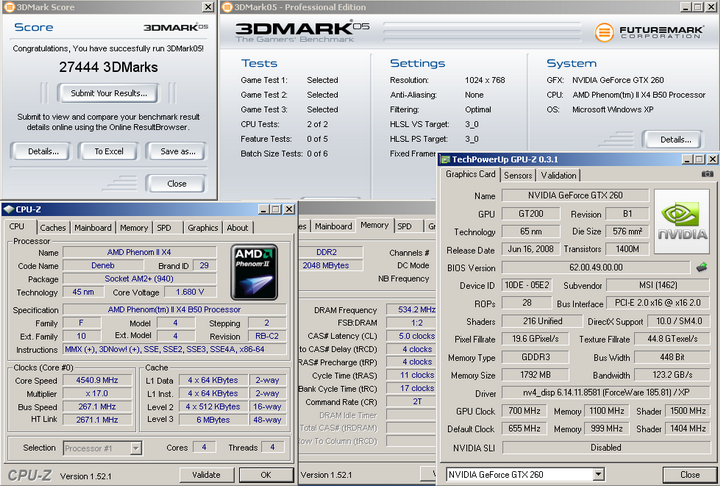Image resolution: width=720 pixels, height=486 pixels.
Task: Click the Shaders value 216 Unified
Action: (542, 321)
